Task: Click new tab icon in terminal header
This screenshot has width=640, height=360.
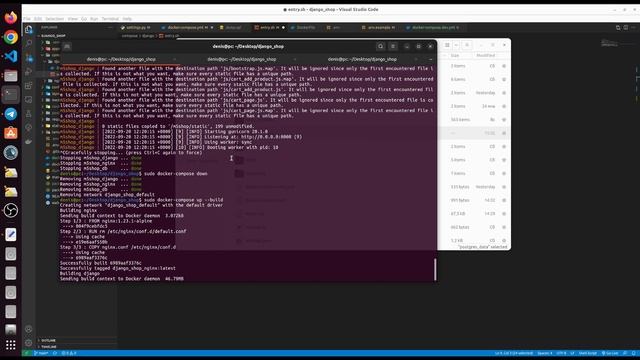Action: pos(67,47)
